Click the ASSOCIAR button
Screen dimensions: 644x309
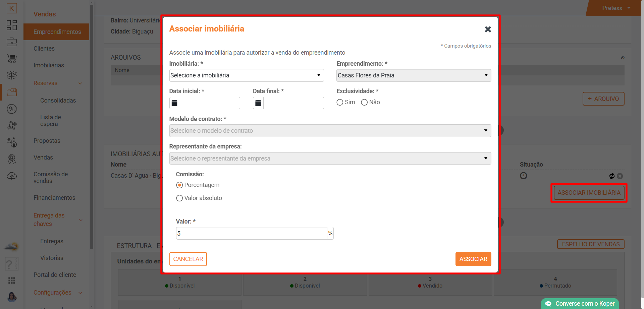tap(473, 259)
